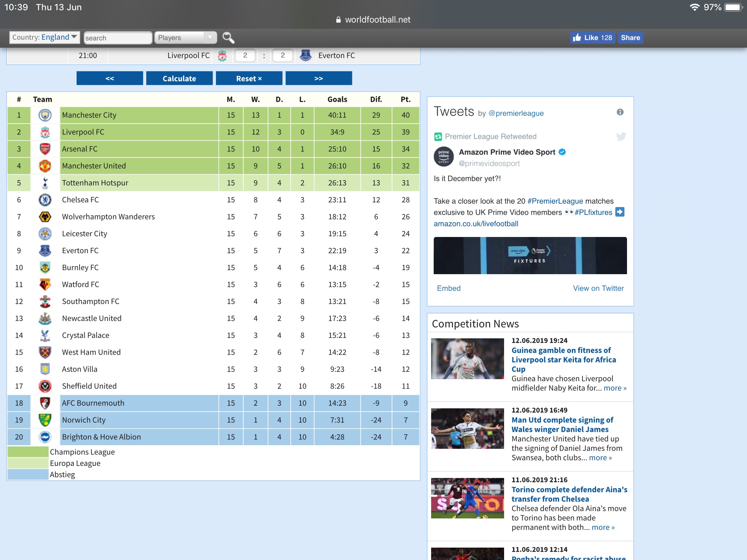The height and width of the screenshot is (560, 747).
Task: Click Everton FC name in fixture row
Action: (336, 56)
